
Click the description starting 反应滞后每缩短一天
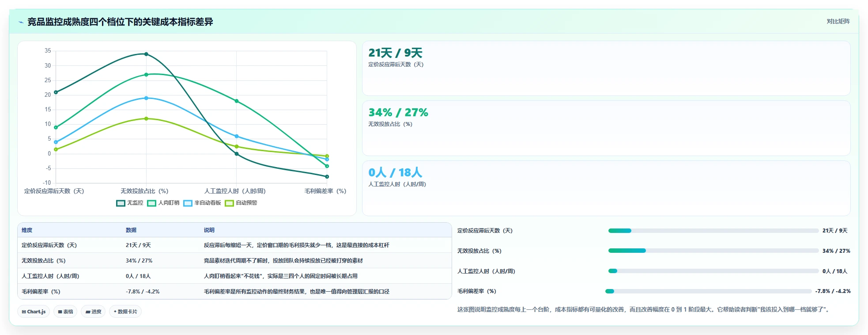(297, 245)
